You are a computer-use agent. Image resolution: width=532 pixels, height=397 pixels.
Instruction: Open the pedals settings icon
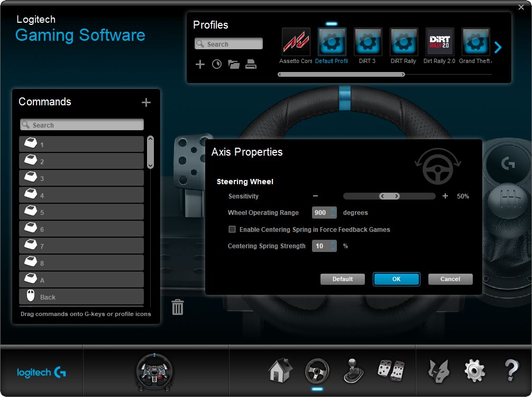391,370
